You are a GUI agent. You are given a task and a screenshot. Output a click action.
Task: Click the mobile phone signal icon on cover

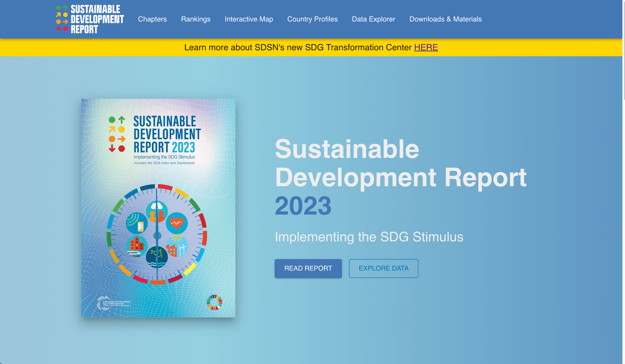click(x=137, y=223)
